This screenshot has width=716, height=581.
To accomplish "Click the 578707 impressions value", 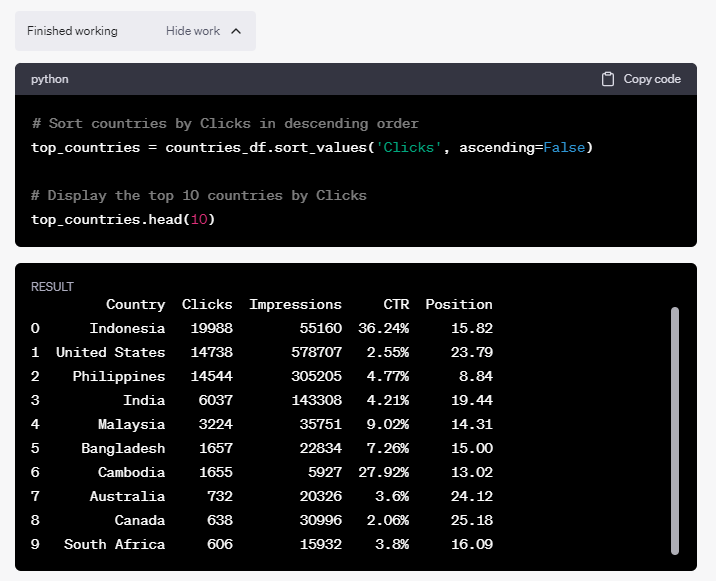I will coord(316,352).
